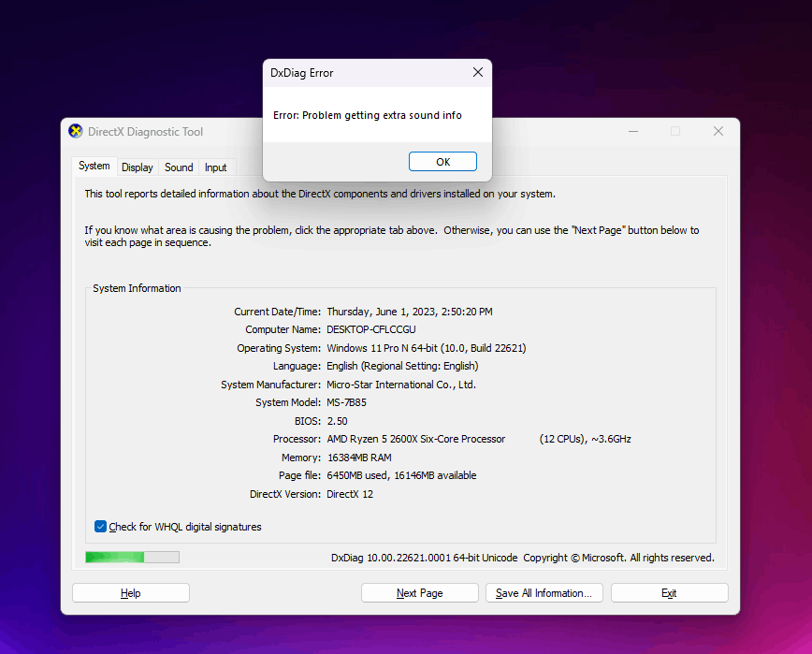Screen dimensions: 812x654
Task: Go to Next Page
Action: 419,593
